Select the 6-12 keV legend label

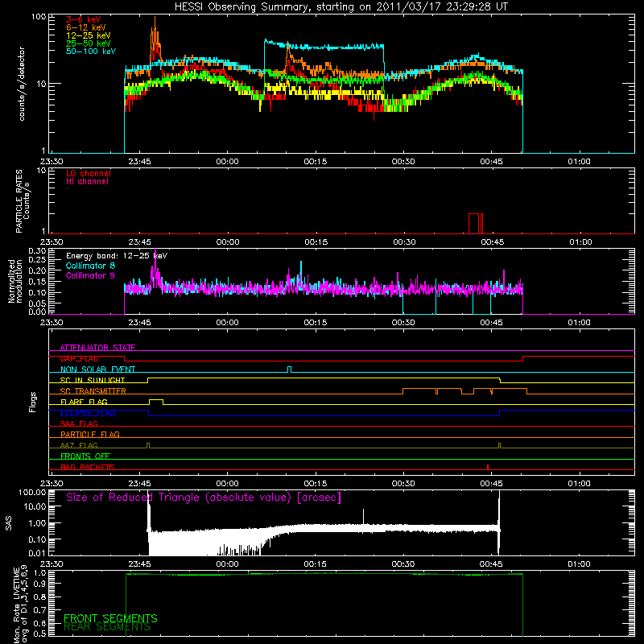[x=86, y=27]
